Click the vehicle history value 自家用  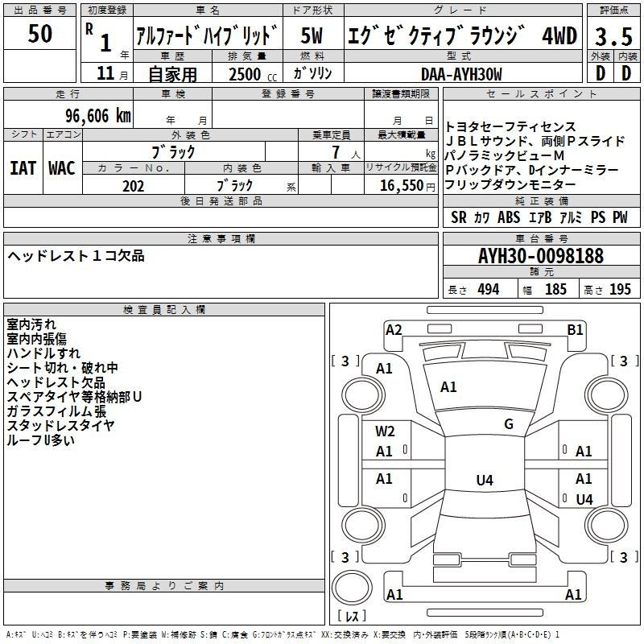[x=172, y=74]
